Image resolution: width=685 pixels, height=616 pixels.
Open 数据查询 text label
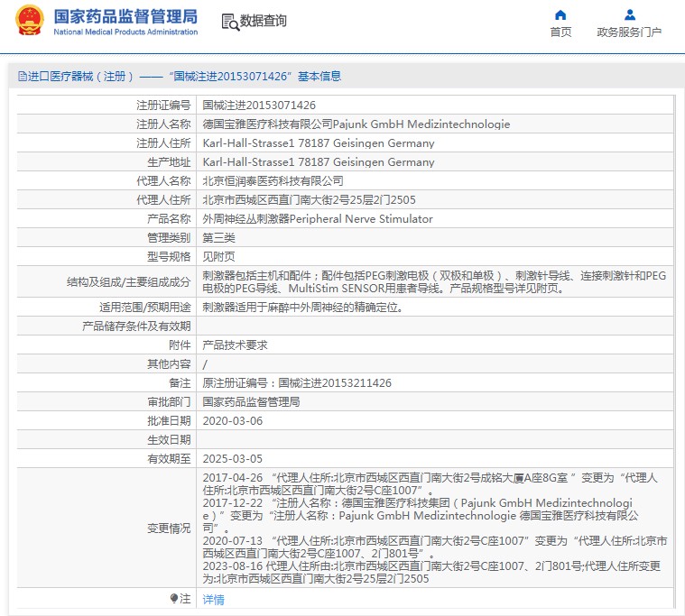263,21
